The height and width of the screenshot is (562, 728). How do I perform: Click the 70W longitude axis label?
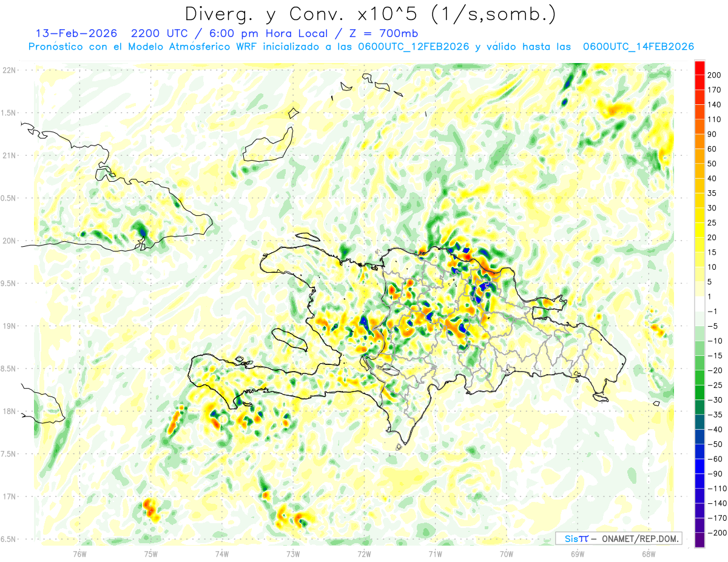click(x=506, y=554)
